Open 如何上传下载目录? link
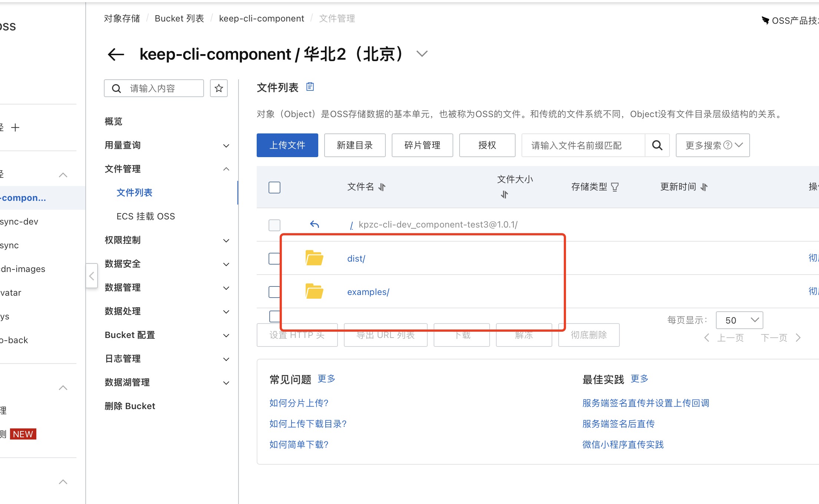The height and width of the screenshot is (504, 819). [308, 424]
